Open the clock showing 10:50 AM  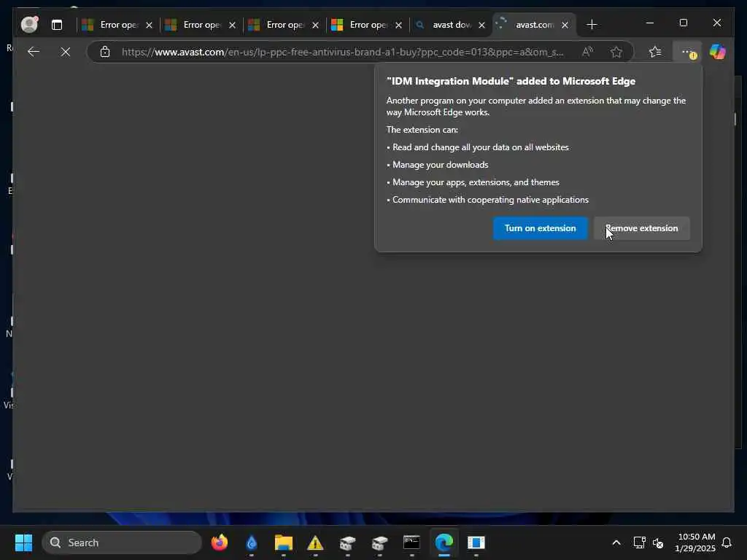pos(695,542)
